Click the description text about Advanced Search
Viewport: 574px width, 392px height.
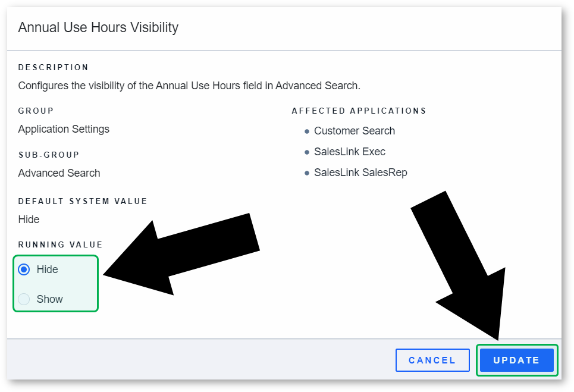(x=189, y=86)
